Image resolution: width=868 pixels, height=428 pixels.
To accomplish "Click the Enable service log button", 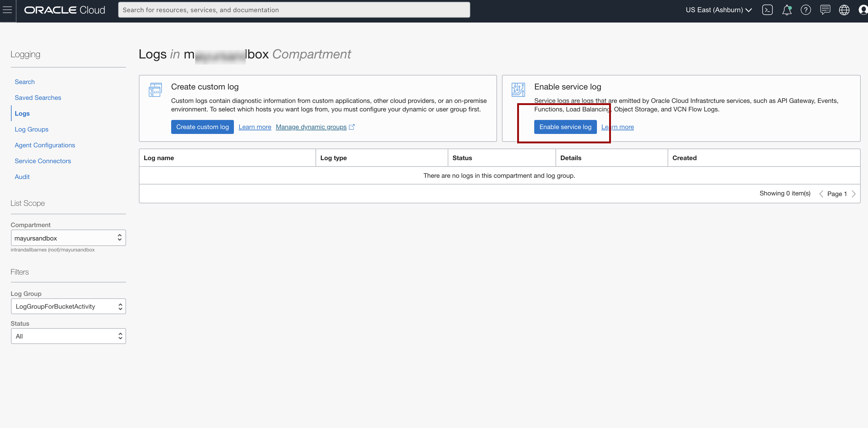I will tap(565, 127).
